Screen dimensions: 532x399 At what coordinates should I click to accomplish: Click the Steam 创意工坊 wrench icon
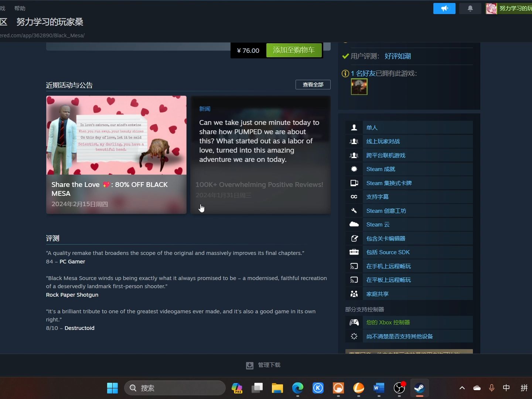354,211
